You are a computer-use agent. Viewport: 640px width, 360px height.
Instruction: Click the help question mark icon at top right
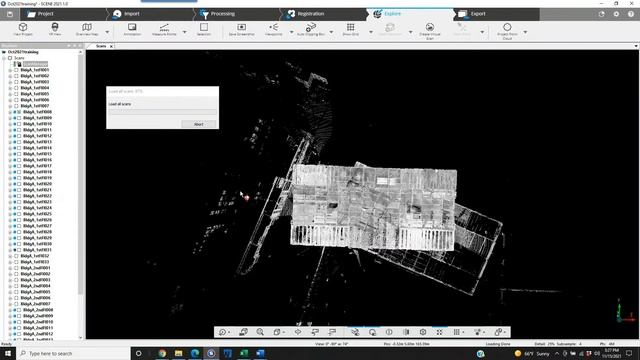coord(631,14)
